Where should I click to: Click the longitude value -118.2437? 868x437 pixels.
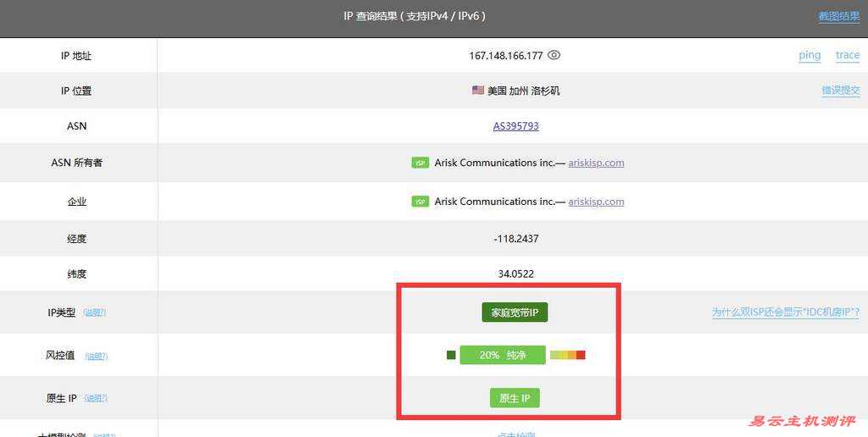516,239
